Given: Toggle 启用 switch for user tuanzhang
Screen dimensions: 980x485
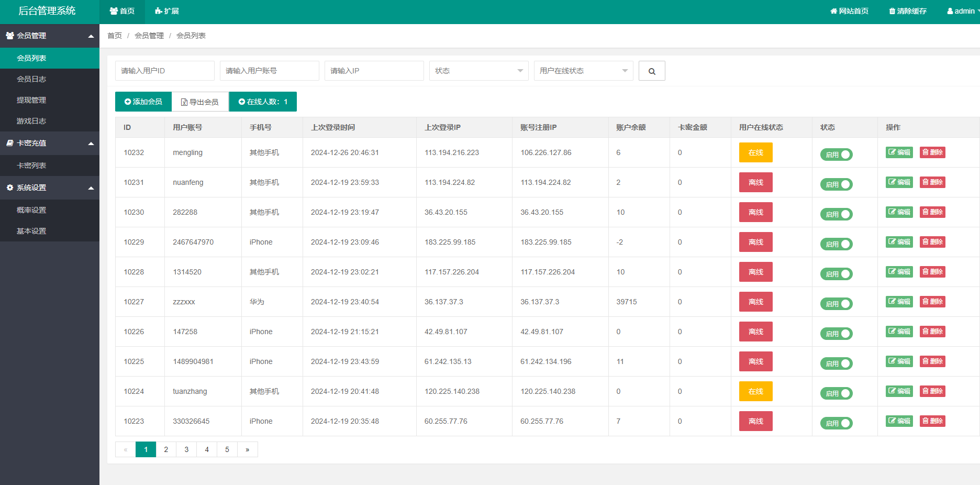Looking at the screenshot, I should tap(836, 393).
